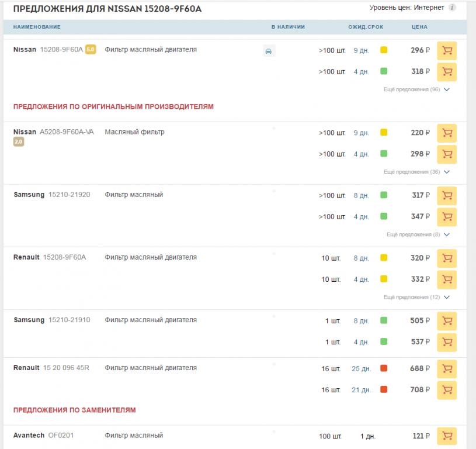This screenshot has width=476, height=449.
Task: Click the '16 шт.' stock quantity for the 688 ₽ offer
Action: (x=331, y=369)
